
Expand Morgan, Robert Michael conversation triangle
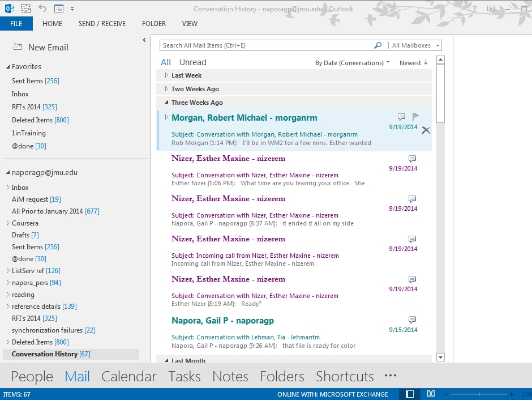[166, 117]
